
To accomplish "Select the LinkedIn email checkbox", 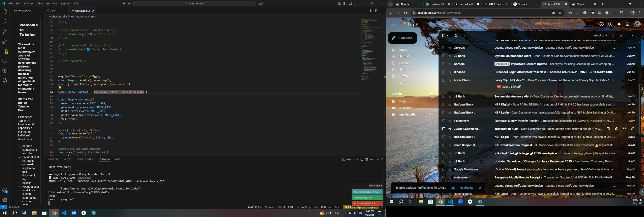I will tap(444, 48).
